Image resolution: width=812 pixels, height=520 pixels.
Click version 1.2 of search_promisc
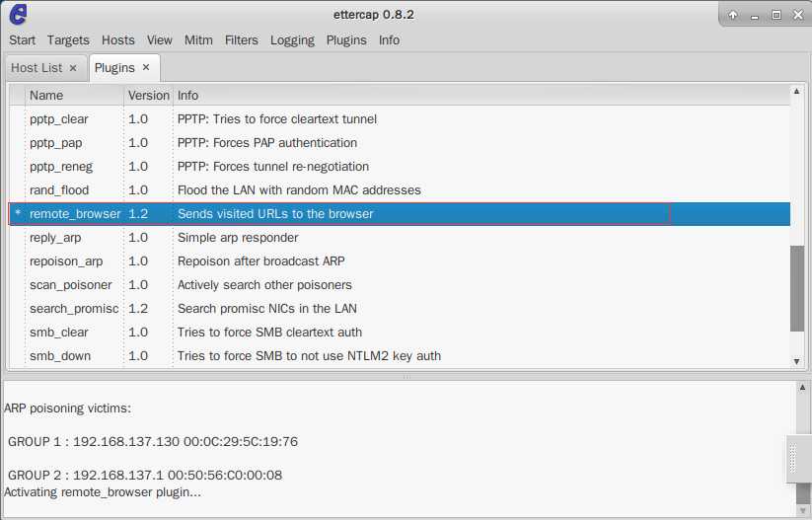pos(138,309)
